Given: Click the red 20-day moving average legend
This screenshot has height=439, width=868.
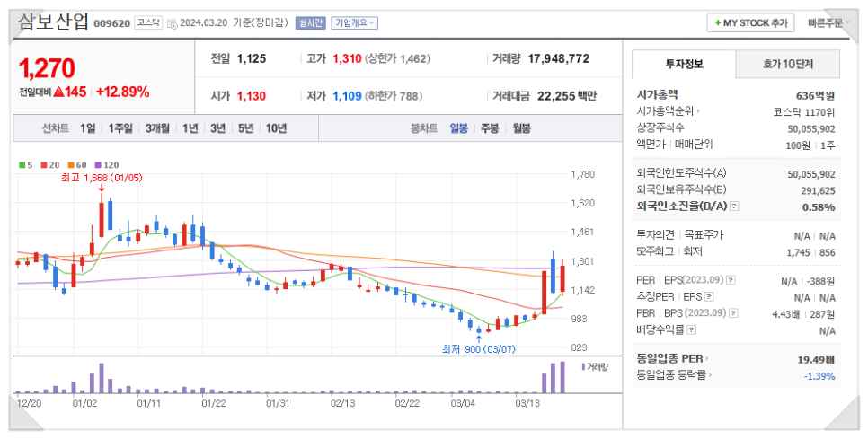Looking at the screenshot, I should pyautogui.click(x=50, y=165).
